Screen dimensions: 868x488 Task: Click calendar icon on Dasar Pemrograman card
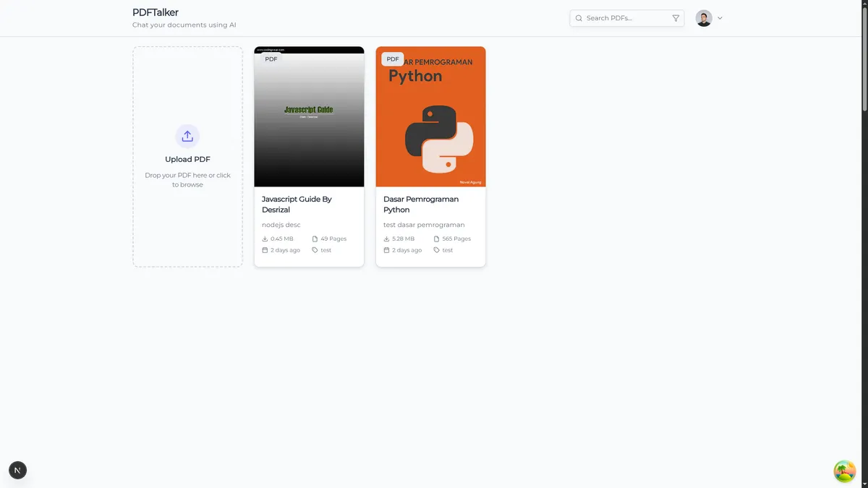click(x=386, y=250)
